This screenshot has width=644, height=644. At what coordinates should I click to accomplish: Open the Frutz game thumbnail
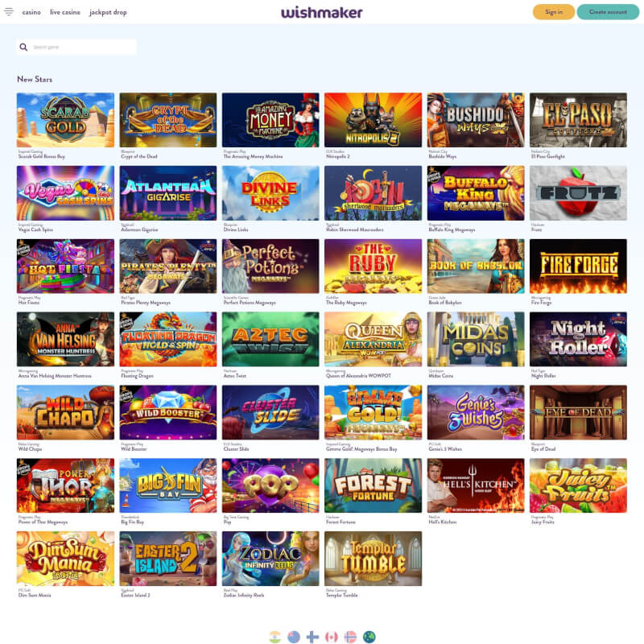[x=578, y=193]
